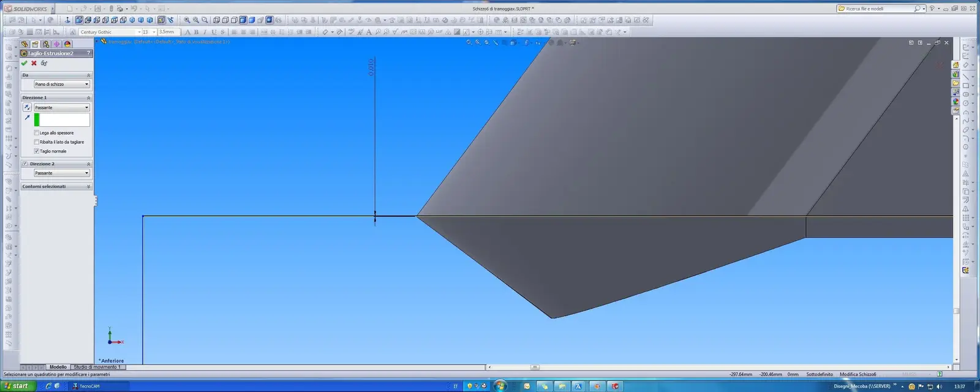Screen dimensions: 980x392
Task: Open Piano di schizzo dropdown
Action: coord(61,84)
